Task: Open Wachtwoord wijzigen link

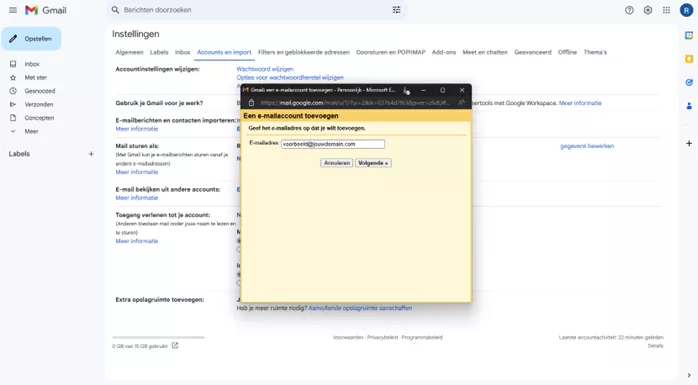Action: [265, 69]
